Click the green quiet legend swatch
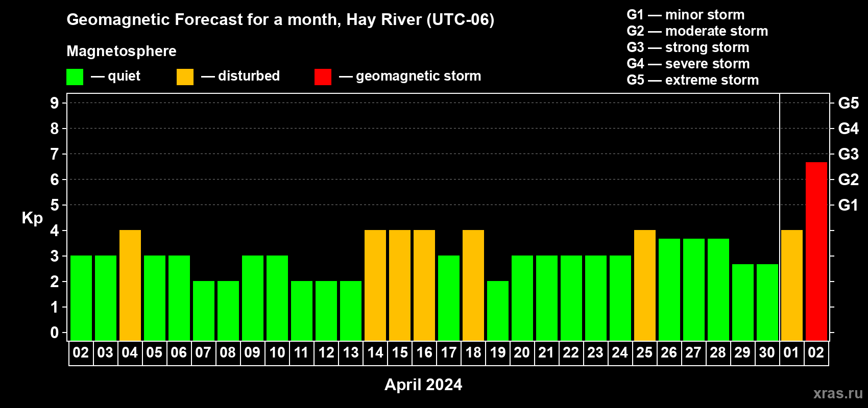This screenshot has height=408, width=868. (75, 77)
